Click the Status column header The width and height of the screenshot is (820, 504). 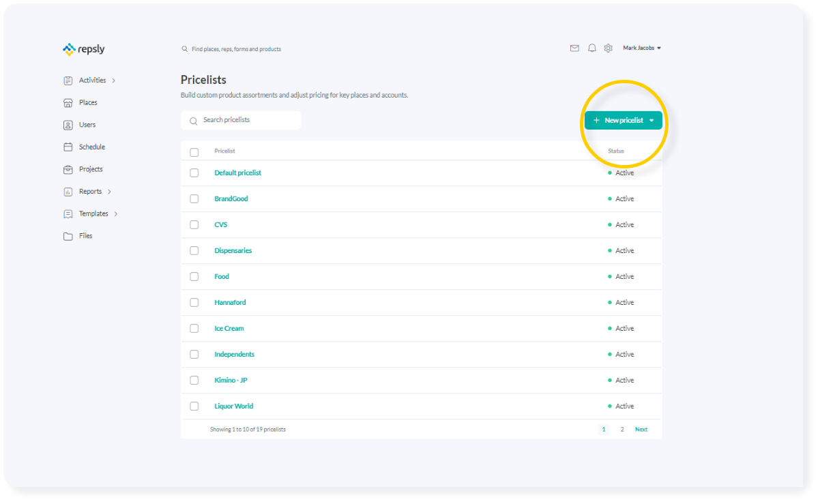[x=616, y=151]
